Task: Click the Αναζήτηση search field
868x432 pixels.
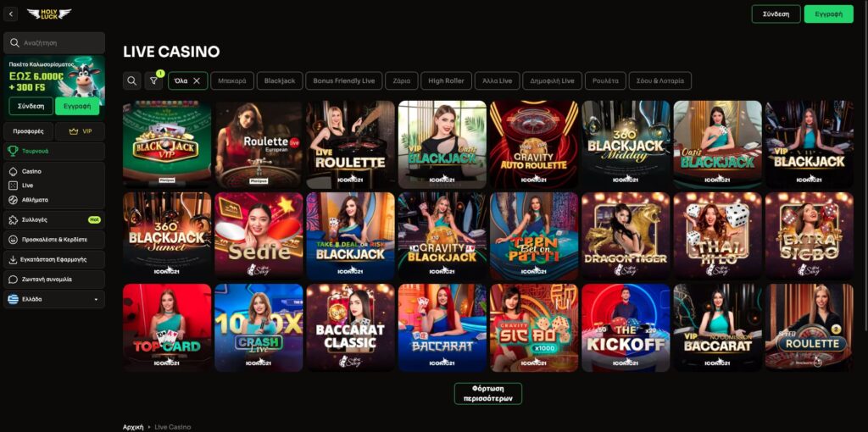Action: click(x=54, y=42)
